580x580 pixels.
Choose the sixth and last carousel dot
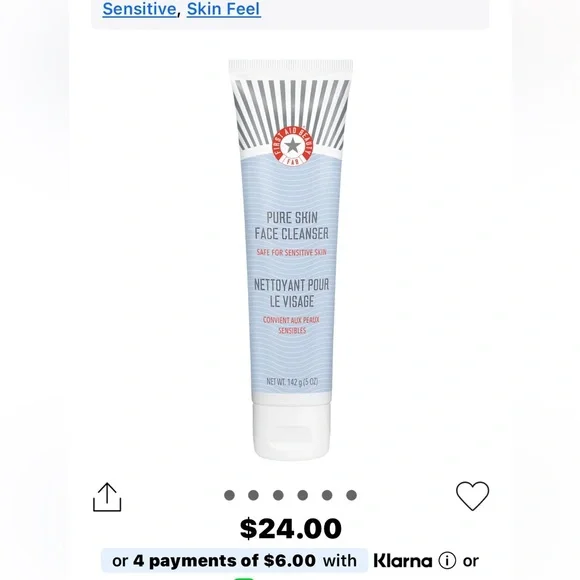351,495
